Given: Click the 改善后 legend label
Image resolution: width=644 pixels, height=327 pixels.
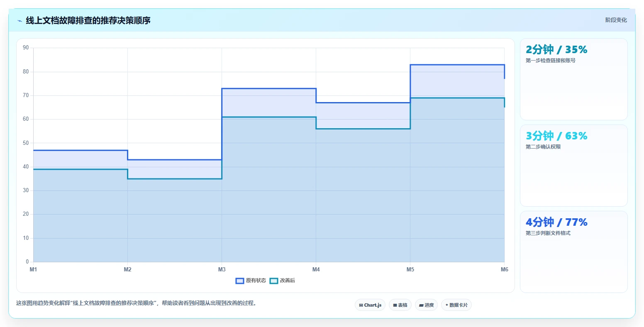Looking at the screenshot, I should [288, 281].
